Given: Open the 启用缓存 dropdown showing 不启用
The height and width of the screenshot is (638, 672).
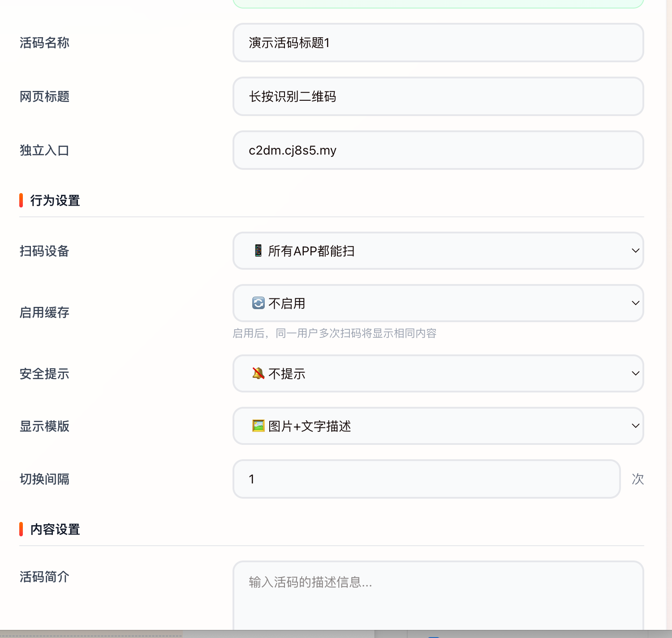Looking at the screenshot, I should (438, 303).
